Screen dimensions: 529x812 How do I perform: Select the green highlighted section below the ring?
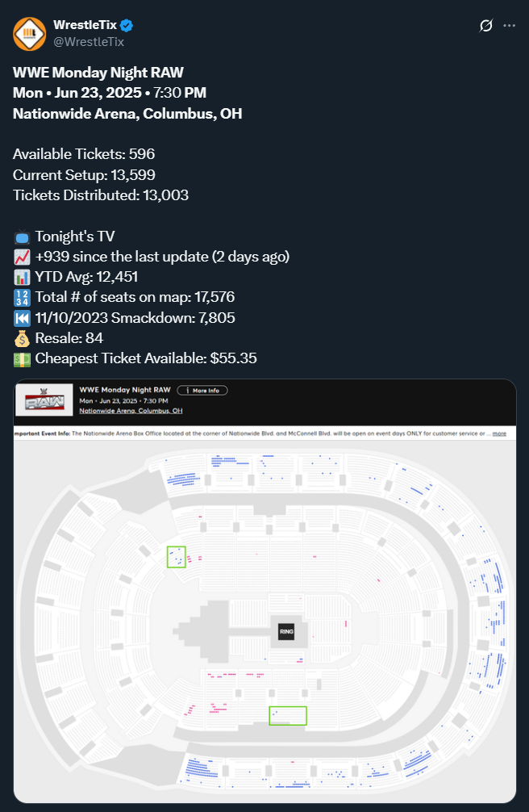coord(288,715)
